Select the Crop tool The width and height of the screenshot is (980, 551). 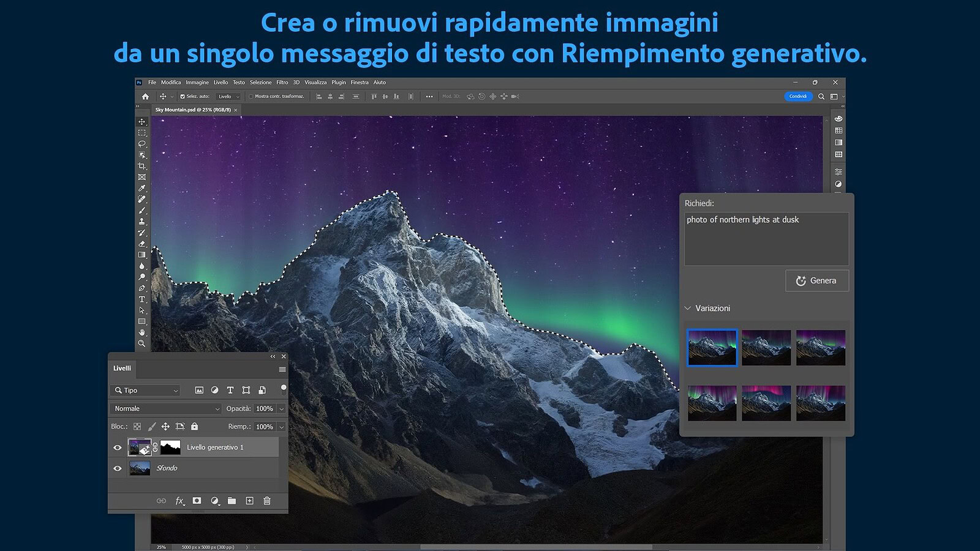click(x=142, y=166)
